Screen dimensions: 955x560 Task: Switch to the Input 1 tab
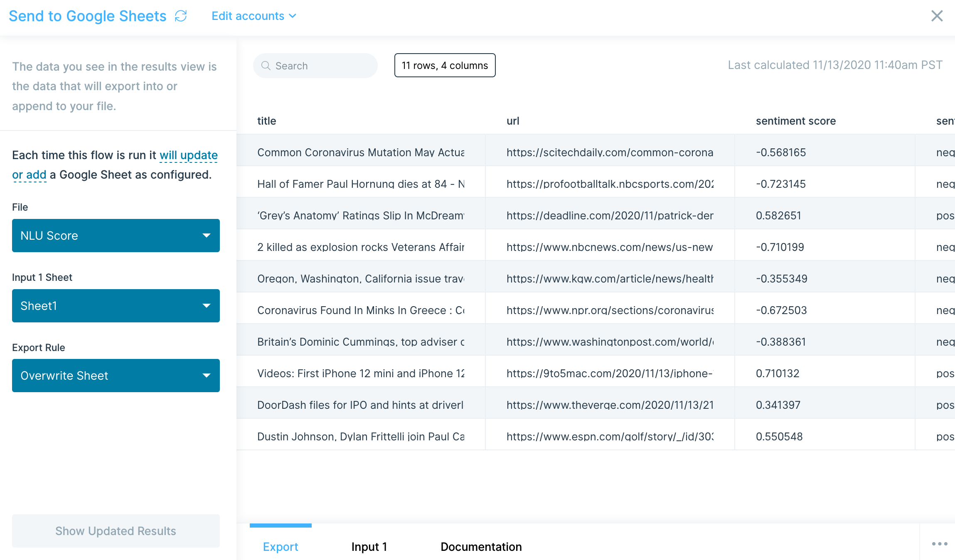point(369,547)
